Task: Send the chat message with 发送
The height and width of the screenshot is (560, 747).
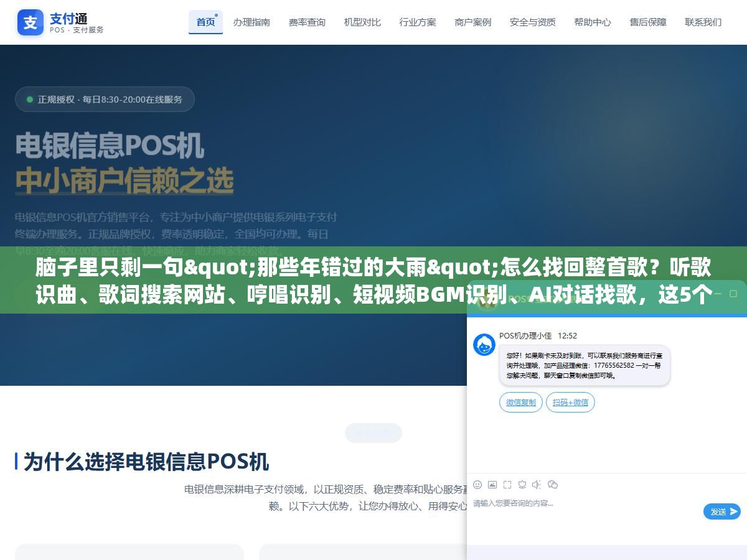Action: [x=722, y=511]
